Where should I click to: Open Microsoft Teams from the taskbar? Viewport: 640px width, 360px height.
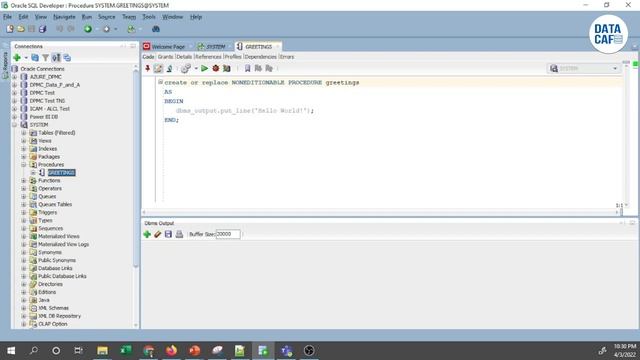pyautogui.click(x=286, y=351)
